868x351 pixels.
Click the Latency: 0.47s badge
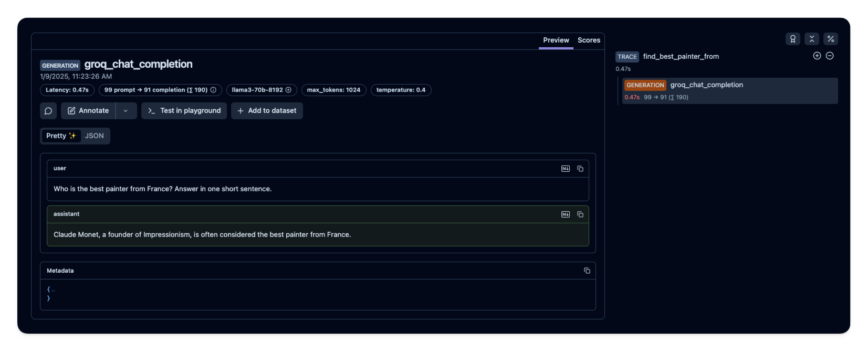click(x=67, y=90)
